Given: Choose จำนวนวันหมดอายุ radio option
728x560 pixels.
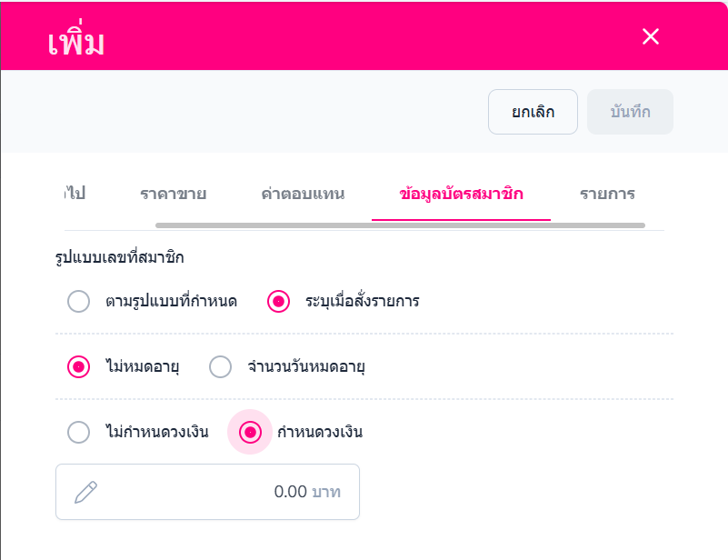Looking at the screenshot, I should pos(221,367).
